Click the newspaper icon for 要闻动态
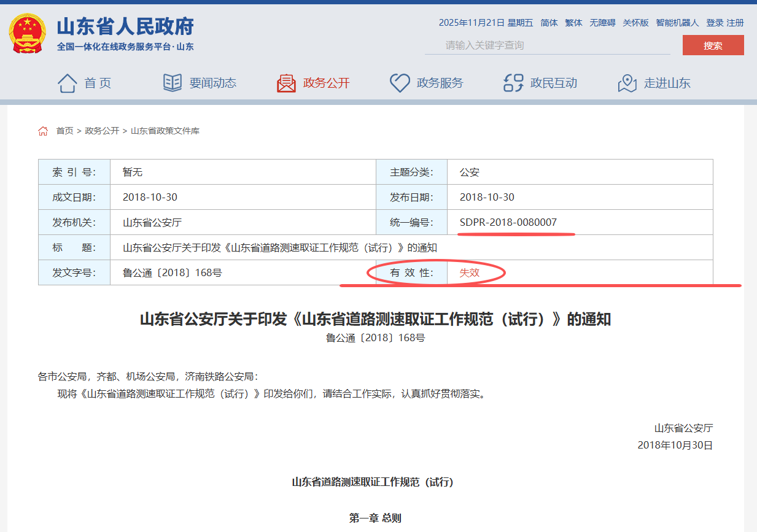Screen dimensions: 757x532 tap(173, 83)
